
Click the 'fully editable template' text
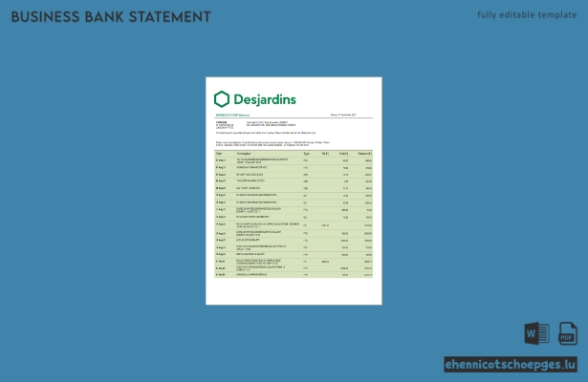click(x=527, y=15)
